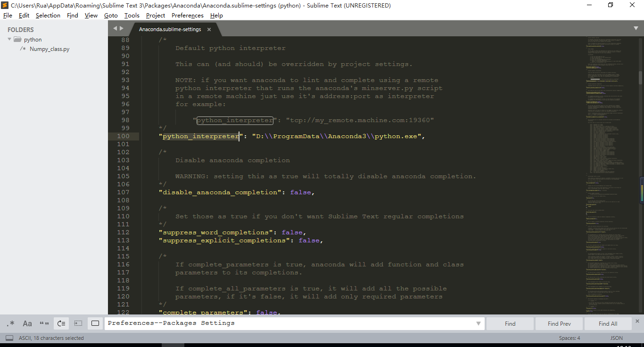Navigate forward using the right arrow
The image size is (644, 347).
pos(121,28)
